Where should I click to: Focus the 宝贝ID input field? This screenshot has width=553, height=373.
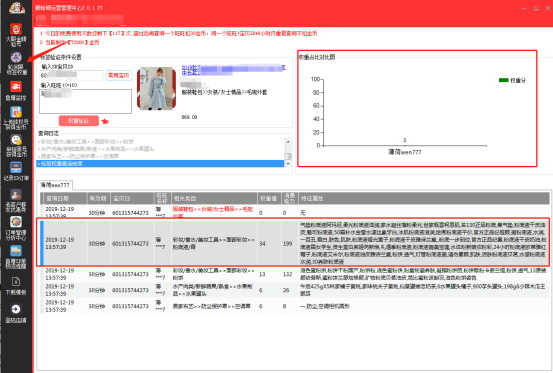pos(71,75)
